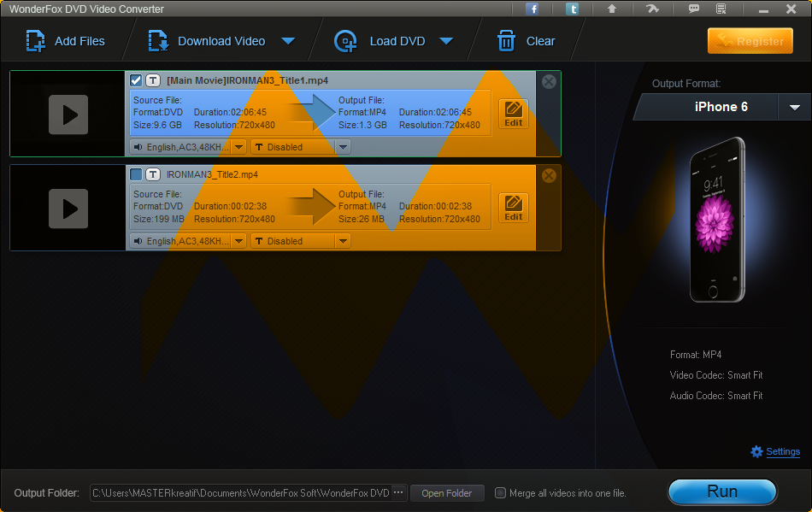
Task: Remove IRONMAN3_Title1 with the X icon
Action: coord(549,81)
